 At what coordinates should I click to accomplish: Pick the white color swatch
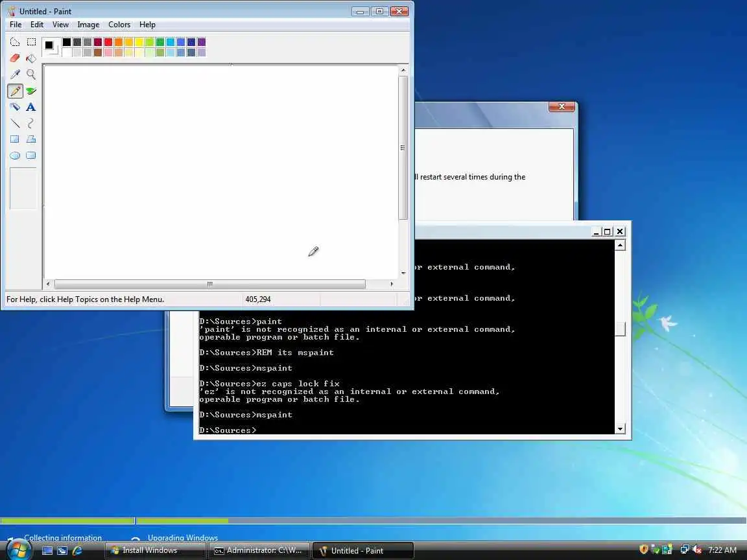pyautogui.click(x=67, y=52)
